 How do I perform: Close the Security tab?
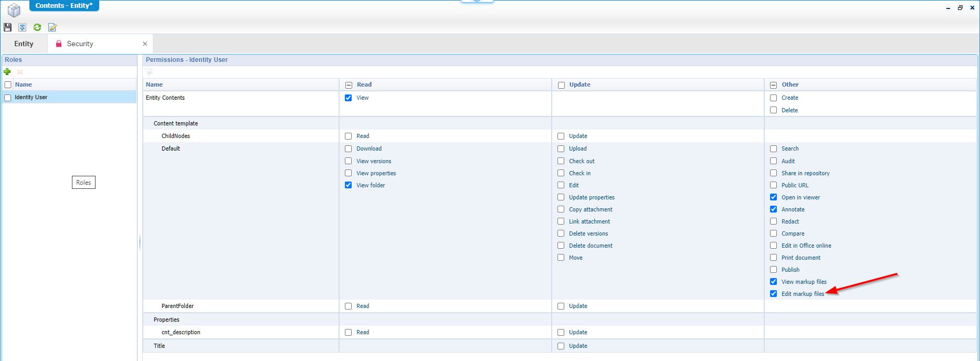click(145, 44)
